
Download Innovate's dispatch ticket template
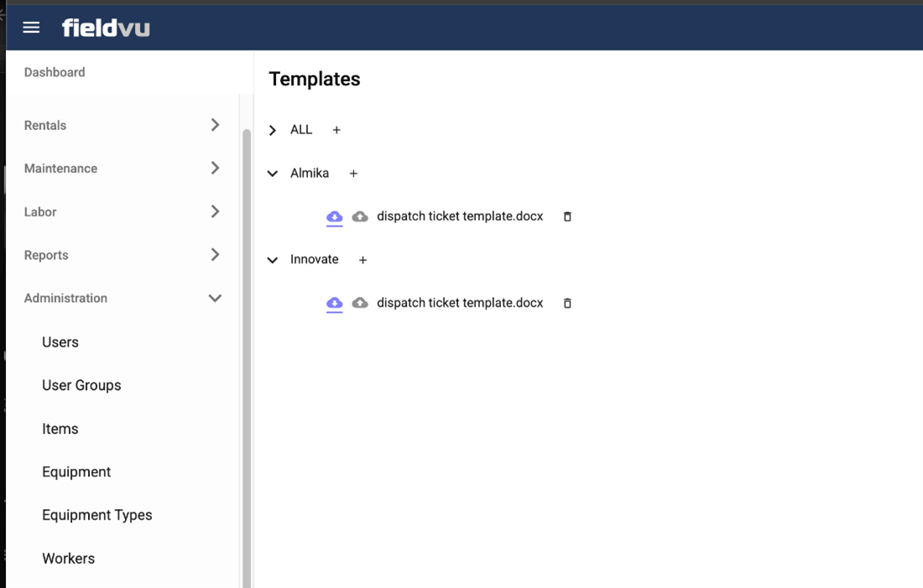pos(334,303)
